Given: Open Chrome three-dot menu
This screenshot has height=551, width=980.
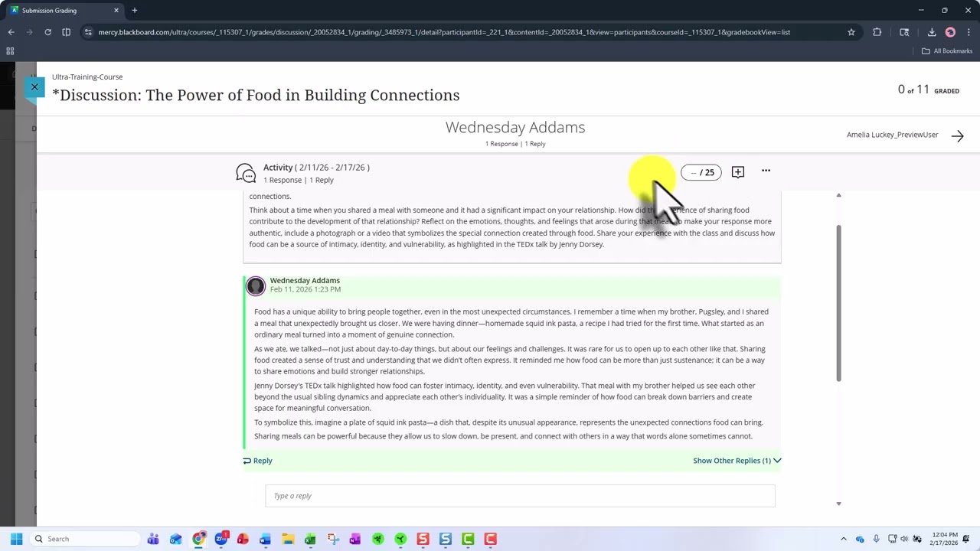Looking at the screenshot, I should coord(969,32).
